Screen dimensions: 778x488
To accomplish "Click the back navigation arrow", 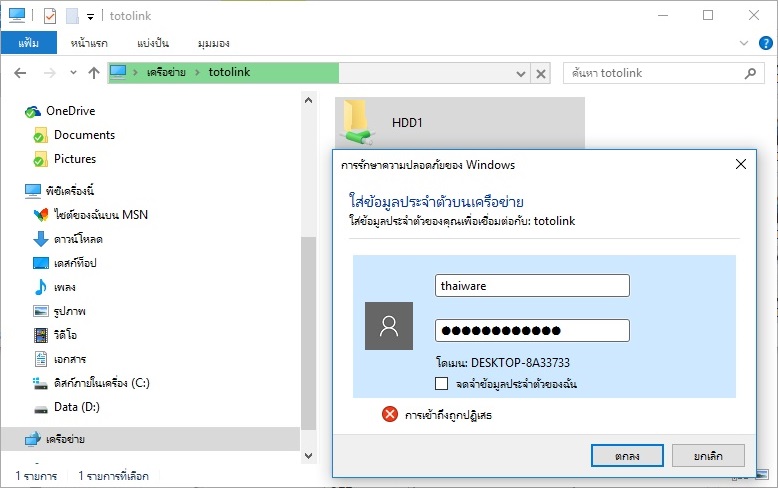I will (20, 73).
